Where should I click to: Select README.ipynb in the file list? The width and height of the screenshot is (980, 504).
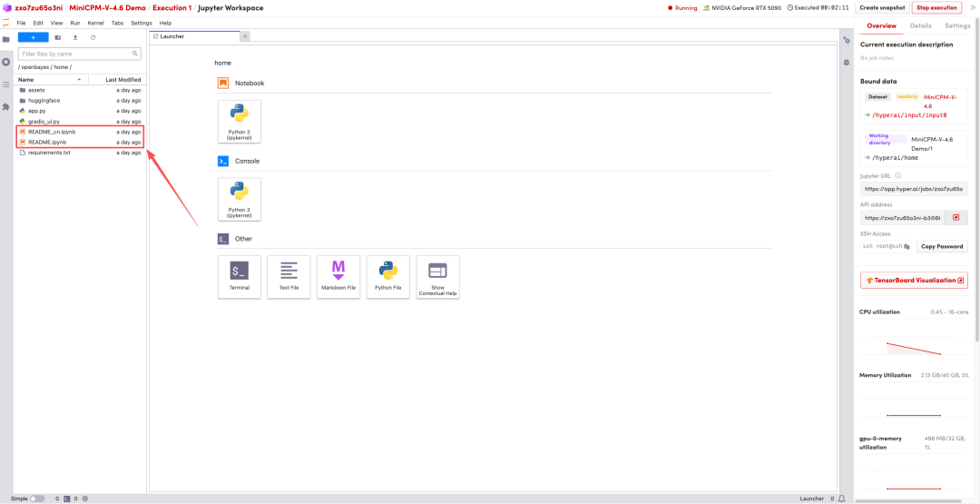tap(79, 142)
